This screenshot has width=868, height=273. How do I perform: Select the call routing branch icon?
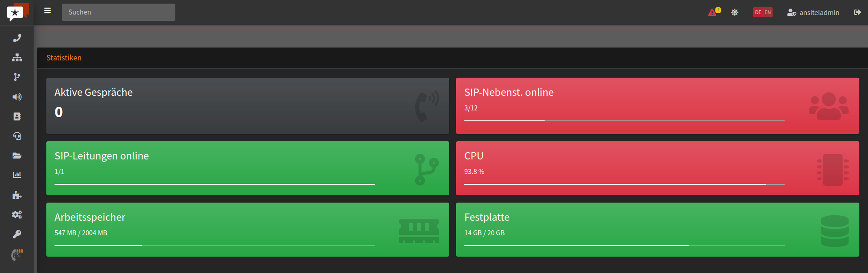tap(17, 77)
